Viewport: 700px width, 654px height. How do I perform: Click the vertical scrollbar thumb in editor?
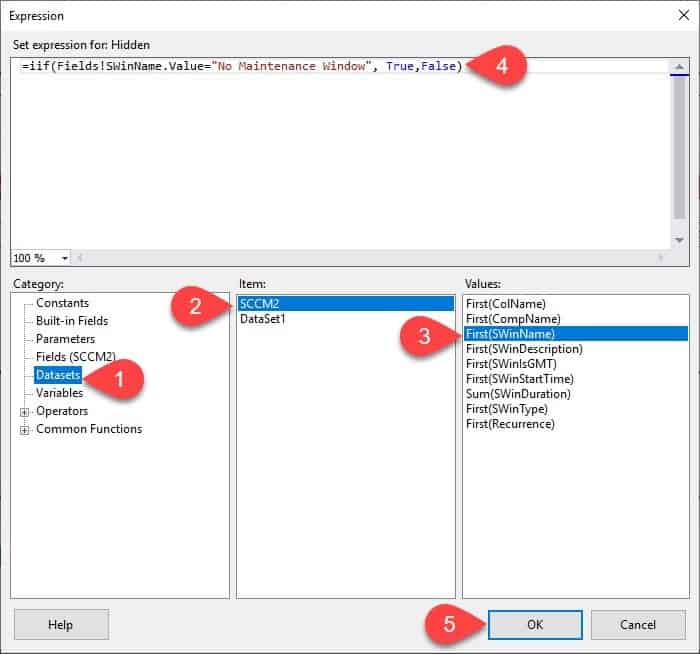(x=679, y=147)
